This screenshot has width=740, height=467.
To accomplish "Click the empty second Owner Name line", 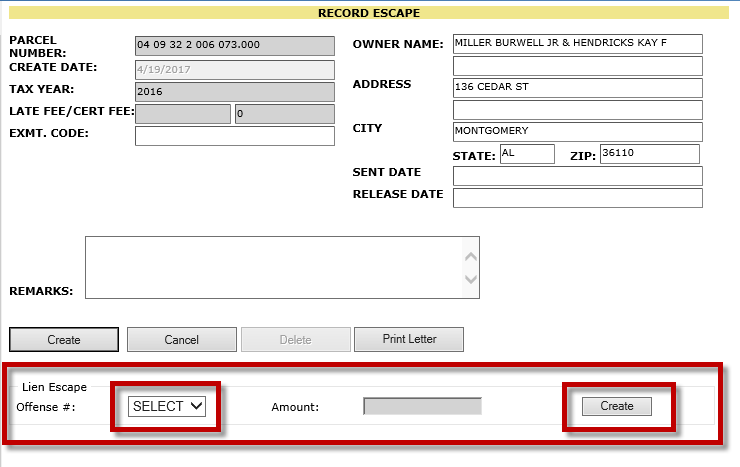I will click(x=578, y=66).
